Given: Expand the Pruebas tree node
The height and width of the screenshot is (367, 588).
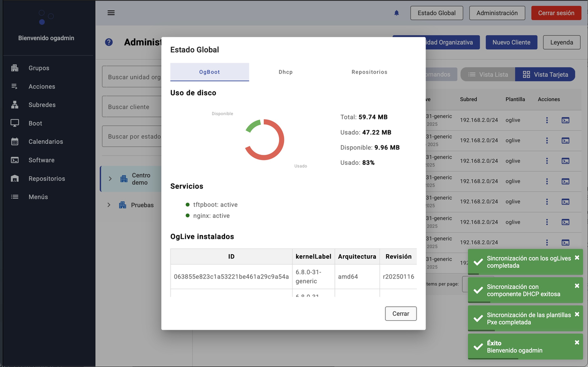Looking at the screenshot, I should pyautogui.click(x=109, y=205).
